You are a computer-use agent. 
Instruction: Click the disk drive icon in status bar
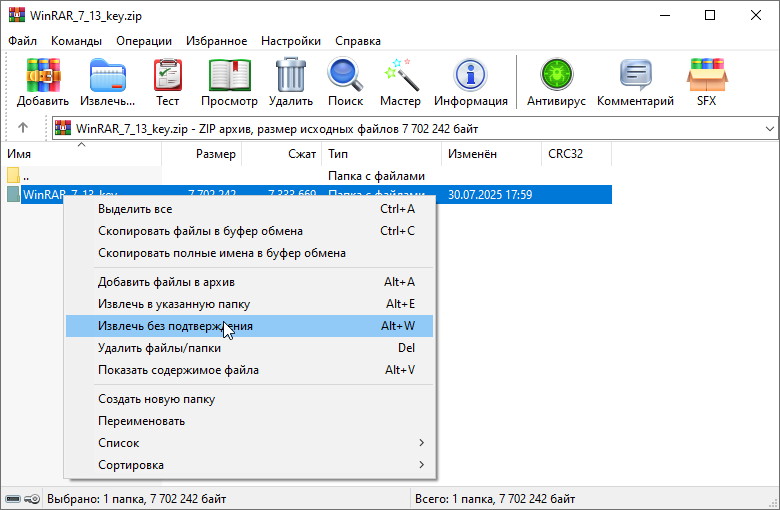(x=13, y=499)
